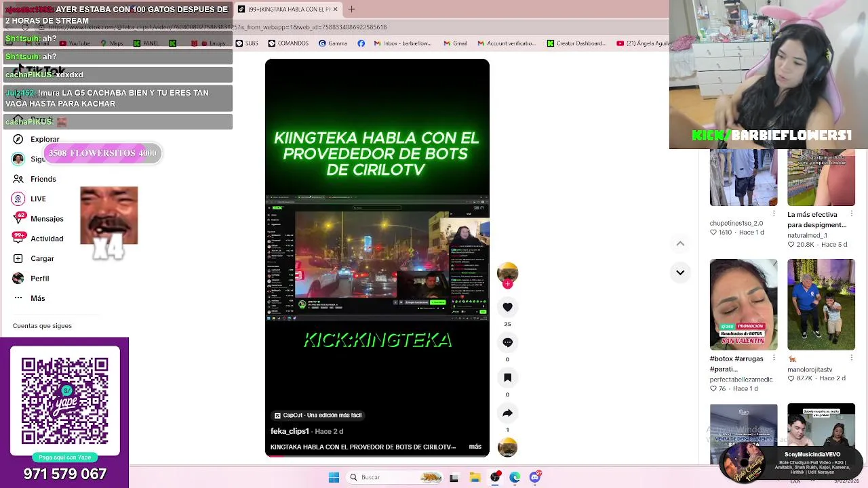Bookmark the video with the save icon
The image size is (868, 488).
[507, 378]
